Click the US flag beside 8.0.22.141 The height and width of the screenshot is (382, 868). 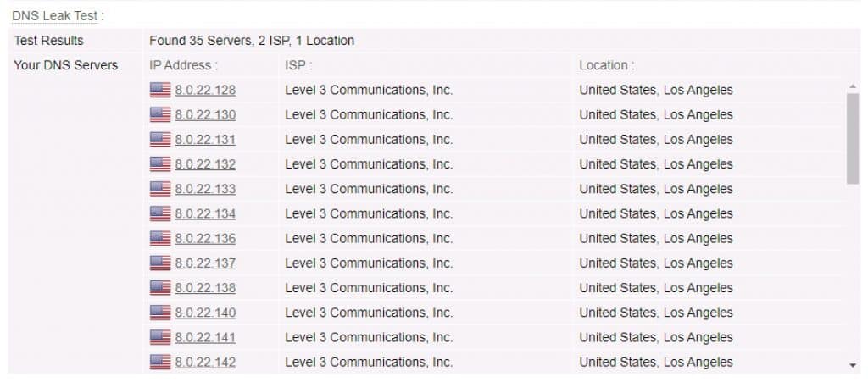point(160,338)
